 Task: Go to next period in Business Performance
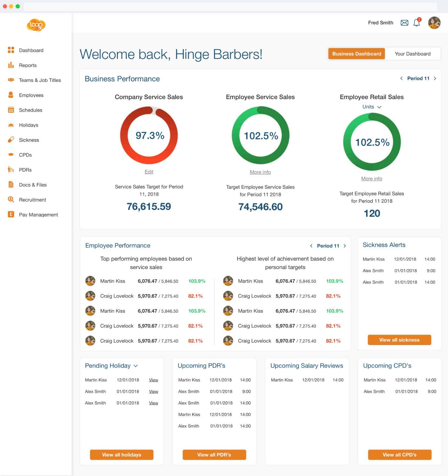tap(435, 78)
